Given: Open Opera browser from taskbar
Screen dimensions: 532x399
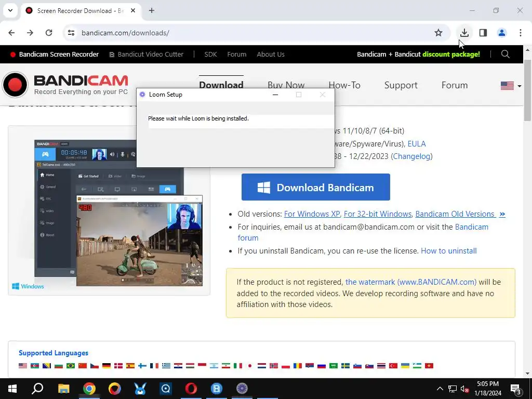Looking at the screenshot, I should coord(191,389).
